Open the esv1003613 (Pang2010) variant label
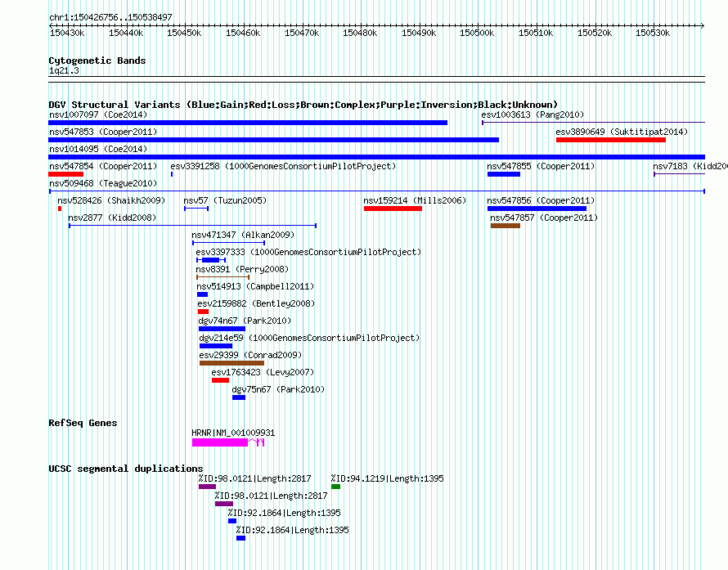Screen dimensions: 728x570 (x=533, y=114)
